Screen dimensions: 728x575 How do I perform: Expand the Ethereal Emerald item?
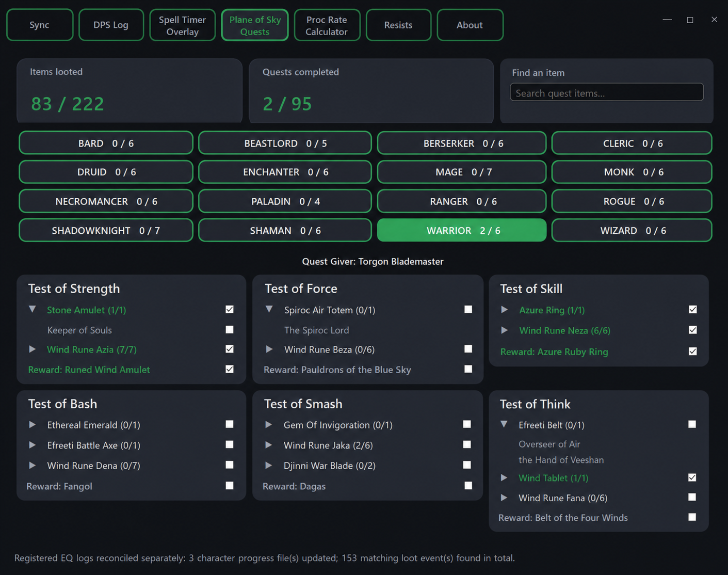click(32, 424)
